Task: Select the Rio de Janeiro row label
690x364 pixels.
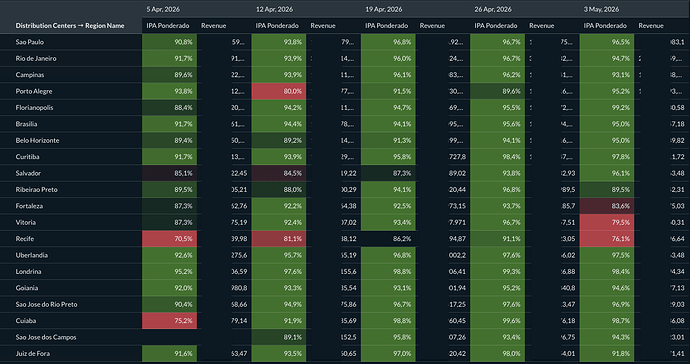Action: (x=36, y=59)
